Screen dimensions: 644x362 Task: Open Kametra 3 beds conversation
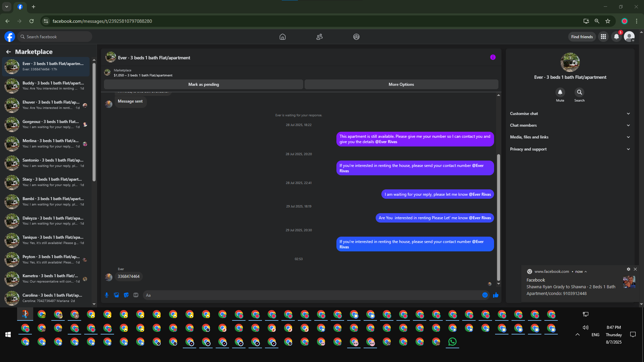click(x=46, y=279)
